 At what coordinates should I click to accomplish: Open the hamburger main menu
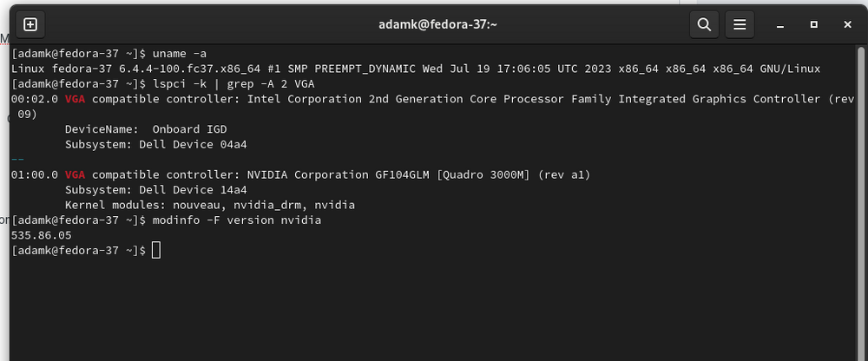[x=739, y=24]
